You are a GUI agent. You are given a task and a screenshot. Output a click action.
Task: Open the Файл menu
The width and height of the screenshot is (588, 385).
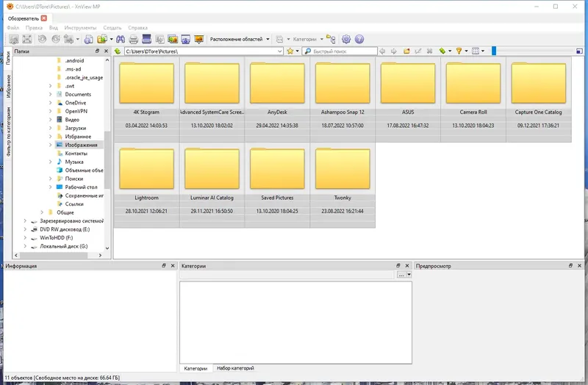(12, 28)
